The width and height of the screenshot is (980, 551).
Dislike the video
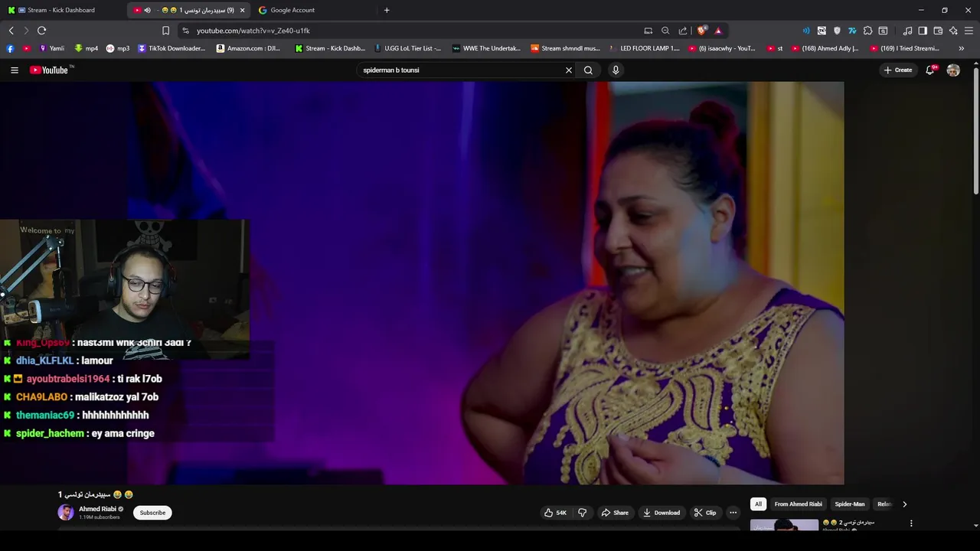coord(582,513)
